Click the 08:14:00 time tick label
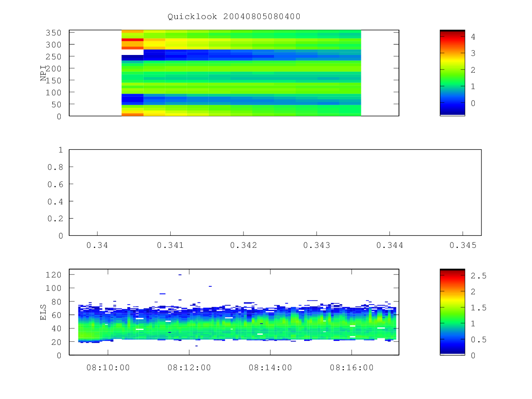The width and height of the screenshot is (532, 399). coord(270,368)
